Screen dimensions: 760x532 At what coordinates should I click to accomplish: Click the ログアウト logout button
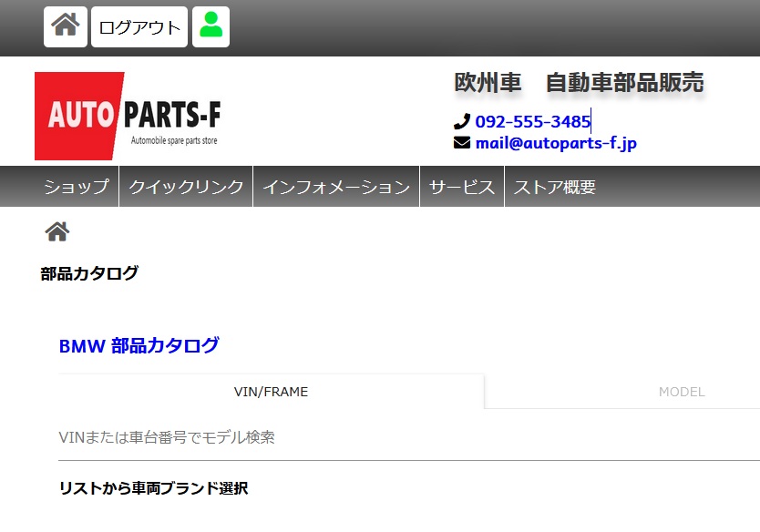pos(139,26)
